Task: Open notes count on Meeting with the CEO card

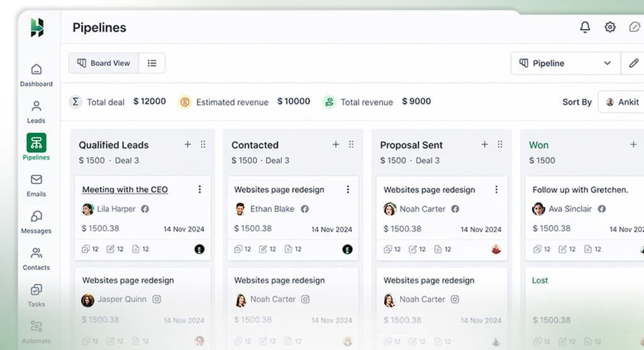Action: 115,249
